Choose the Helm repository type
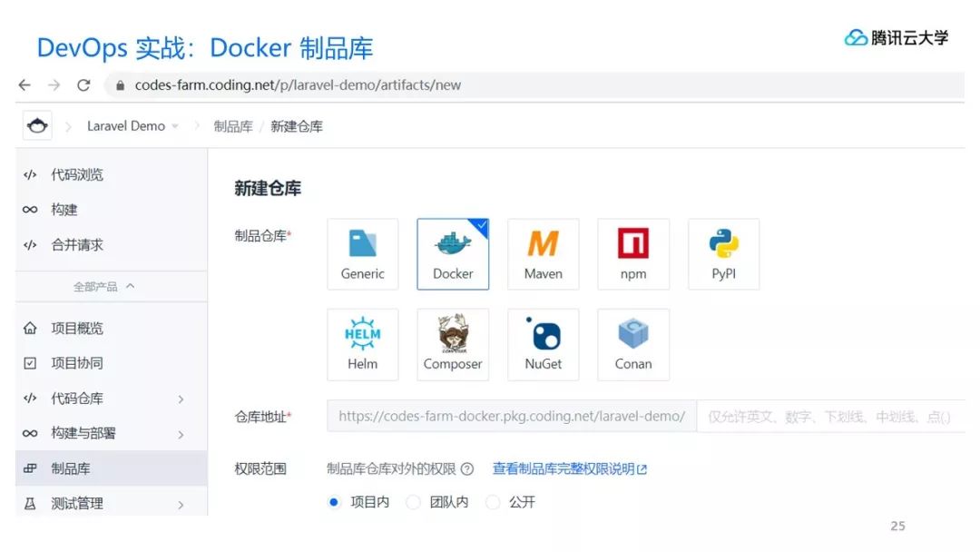The image size is (980, 552). [362, 344]
